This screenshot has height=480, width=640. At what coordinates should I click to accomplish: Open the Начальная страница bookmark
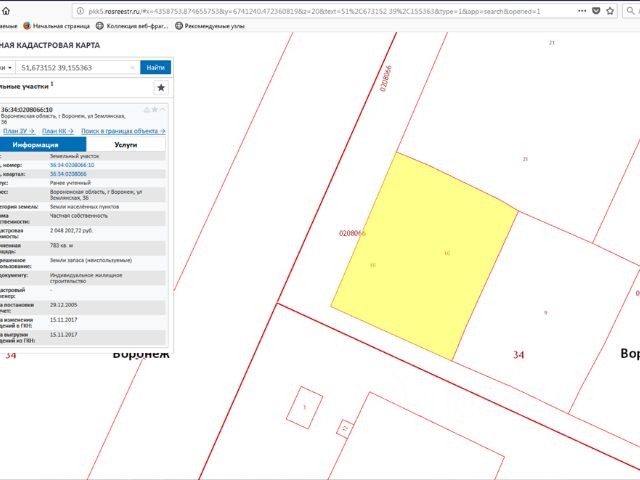[x=56, y=26]
